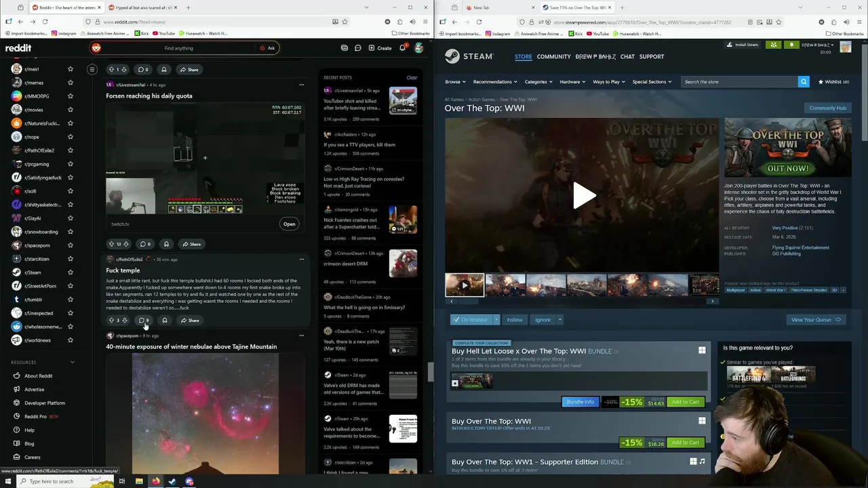Open Steam notifications bell
The image size is (868, 488).
[x=791, y=45]
